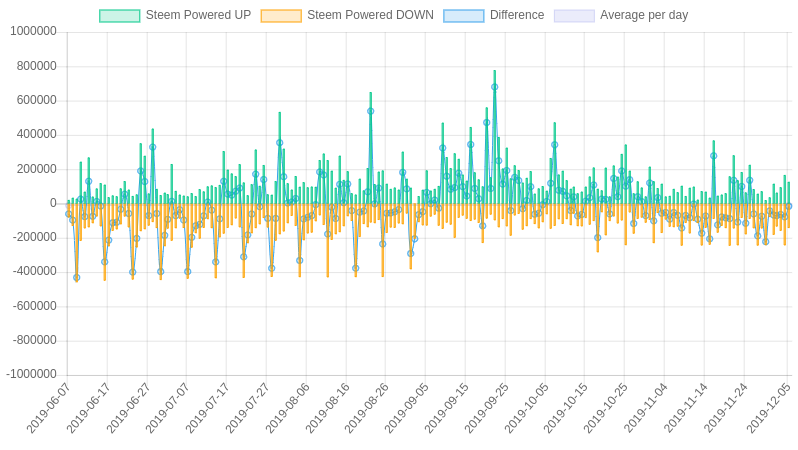Click the -1000000 y-axis label
This screenshot has width=798, height=450.
tap(32, 374)
